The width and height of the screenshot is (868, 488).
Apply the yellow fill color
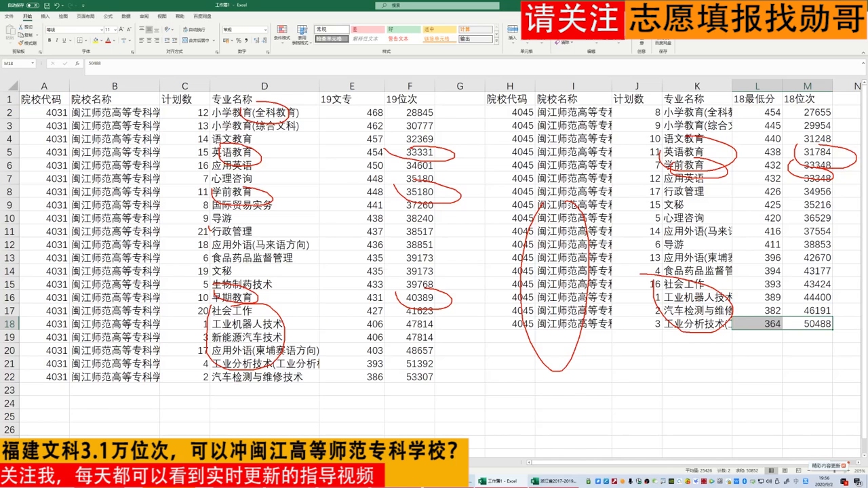pos(96,40)
